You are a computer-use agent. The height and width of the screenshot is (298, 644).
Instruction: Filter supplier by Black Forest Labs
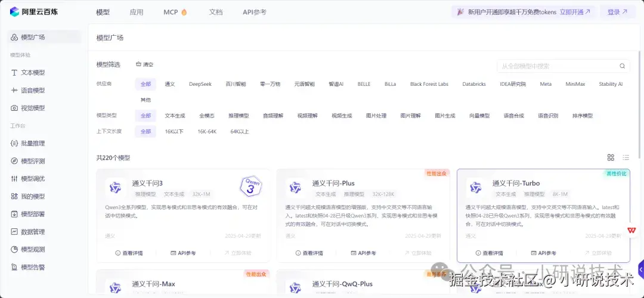tap(429, 84)
